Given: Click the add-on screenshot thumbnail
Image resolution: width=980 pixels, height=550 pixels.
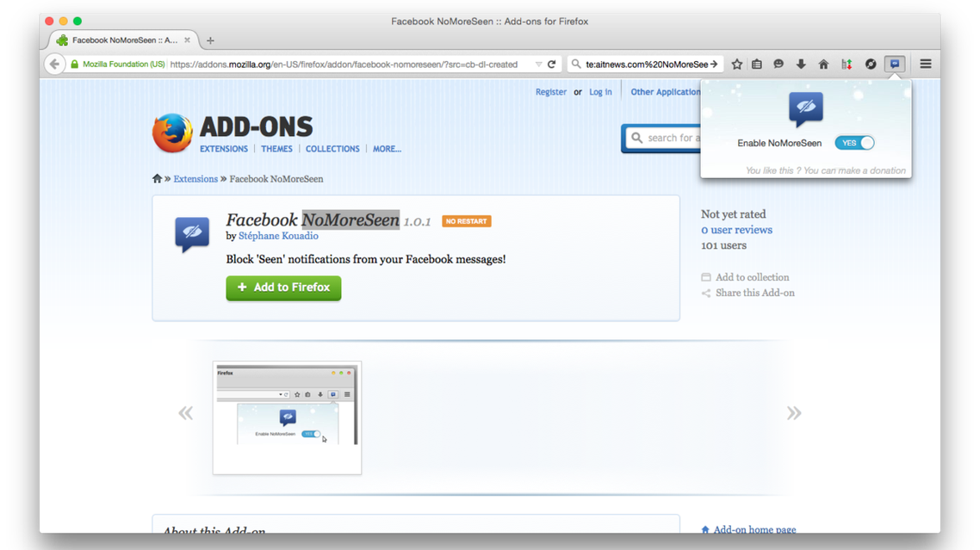Looking at the screenshot, I should pos(287,417).
